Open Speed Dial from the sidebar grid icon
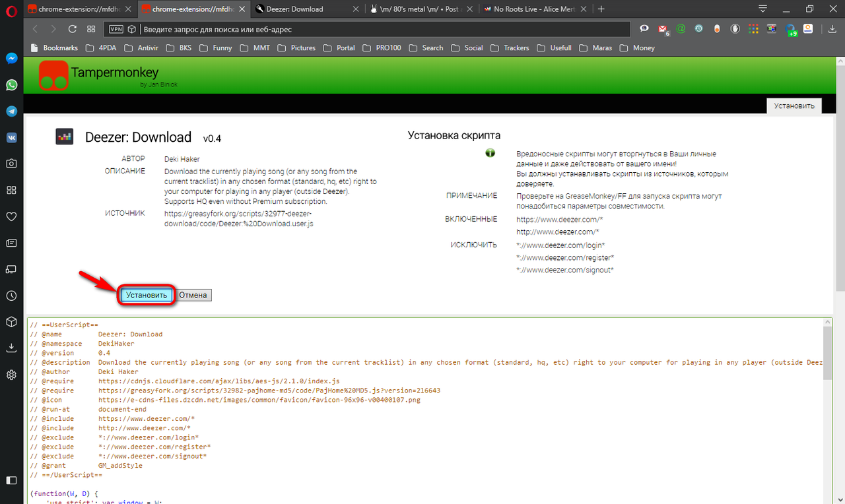This screenshot has width=845, height=504. (x=11, y=190)
